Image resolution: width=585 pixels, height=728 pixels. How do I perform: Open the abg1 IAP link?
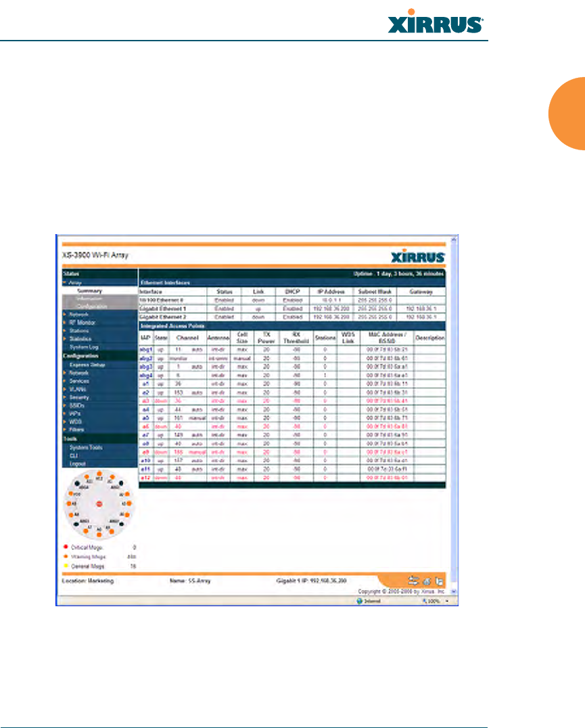tap(145, 350)
